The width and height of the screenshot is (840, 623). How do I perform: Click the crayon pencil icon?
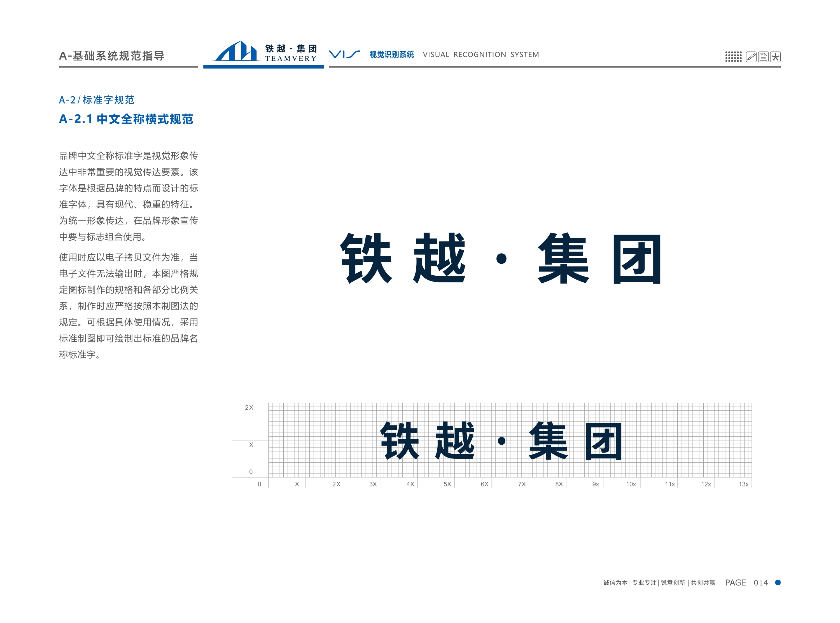coord(751,57)
